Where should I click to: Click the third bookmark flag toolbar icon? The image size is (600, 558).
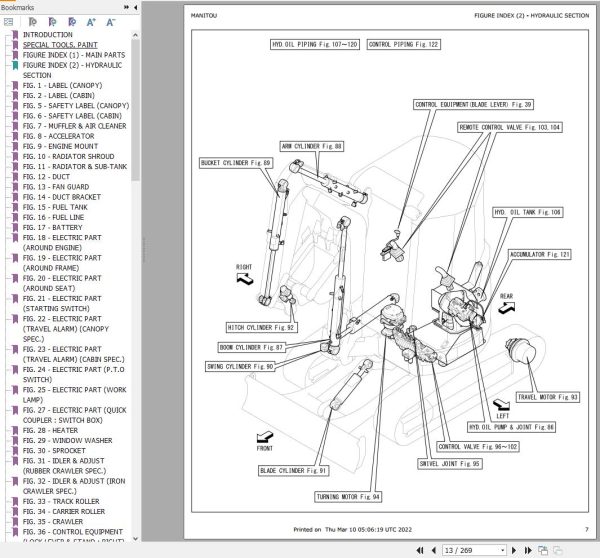72,22
